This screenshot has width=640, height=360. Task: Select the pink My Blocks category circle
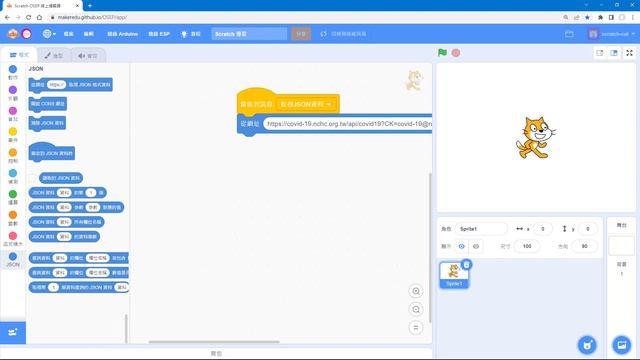pos(13,236)
